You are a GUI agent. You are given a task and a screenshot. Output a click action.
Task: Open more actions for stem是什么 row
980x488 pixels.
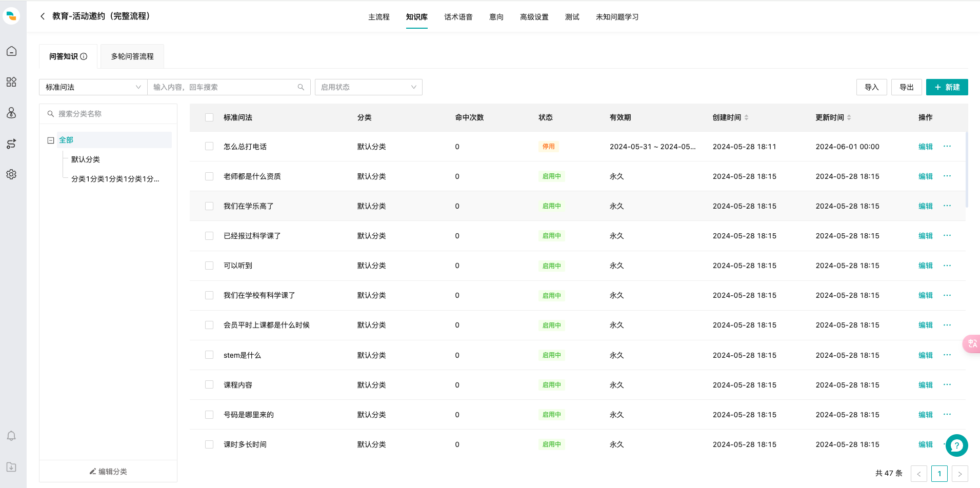coord(947,355)
